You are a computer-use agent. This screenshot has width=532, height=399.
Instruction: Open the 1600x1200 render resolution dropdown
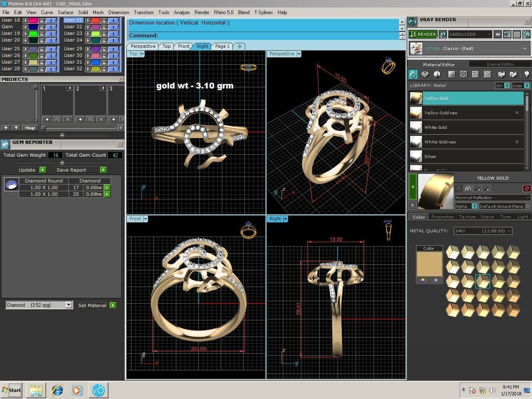click(470, 34)
